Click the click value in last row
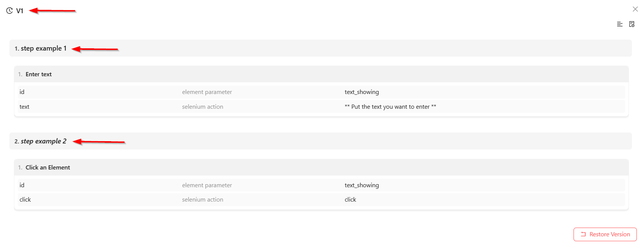644x248 pixels. point(350,200)
